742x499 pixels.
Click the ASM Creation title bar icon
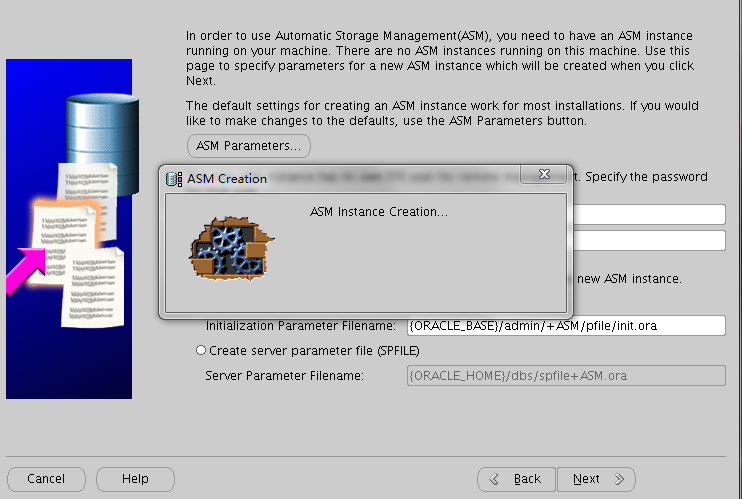(174, 179)
